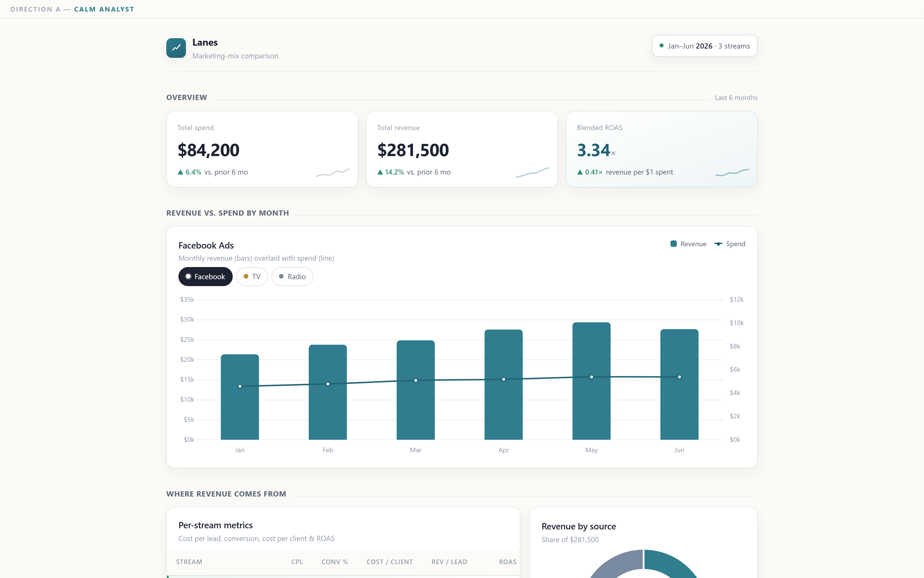Sort table by STREAM column header

pyautogui.click(x=189, y=562)
